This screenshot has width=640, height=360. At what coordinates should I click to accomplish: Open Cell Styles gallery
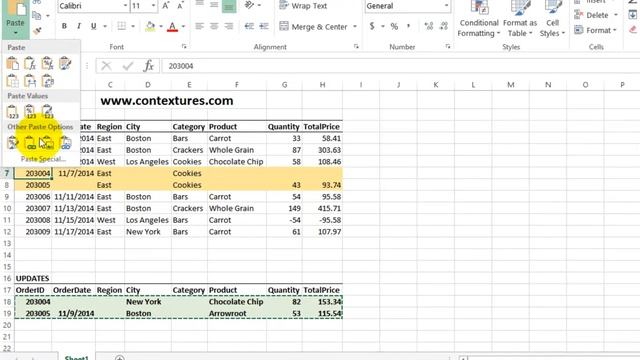point(552,19)
